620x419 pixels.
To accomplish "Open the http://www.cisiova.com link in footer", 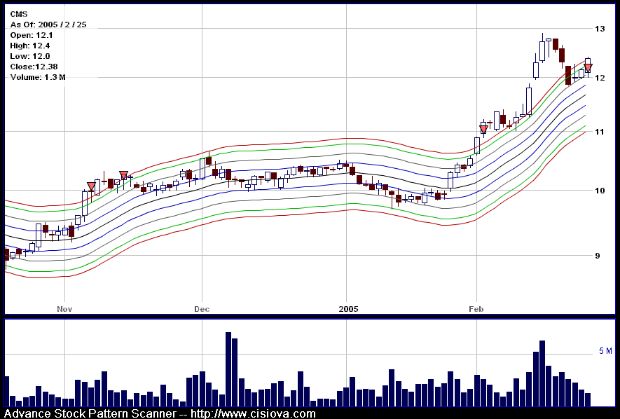I will pos(253,413).
